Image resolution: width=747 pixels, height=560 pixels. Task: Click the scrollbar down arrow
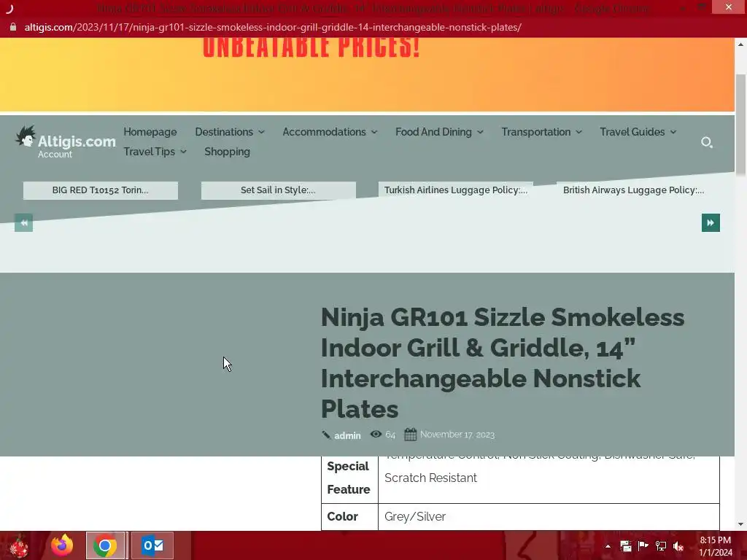click(x=740, y=524)
